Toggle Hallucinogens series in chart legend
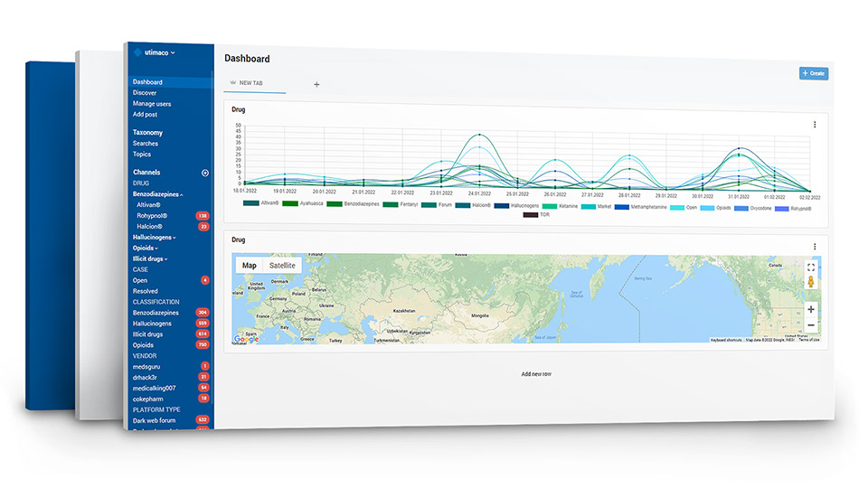Screen dimensions: 868x488 coord(516,206)
